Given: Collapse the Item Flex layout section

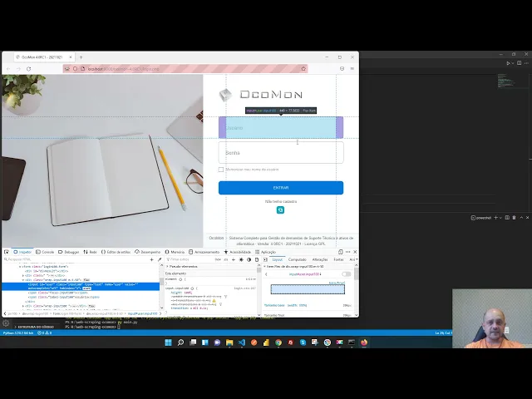Looking at the screenshot, I should click(264, 267).
